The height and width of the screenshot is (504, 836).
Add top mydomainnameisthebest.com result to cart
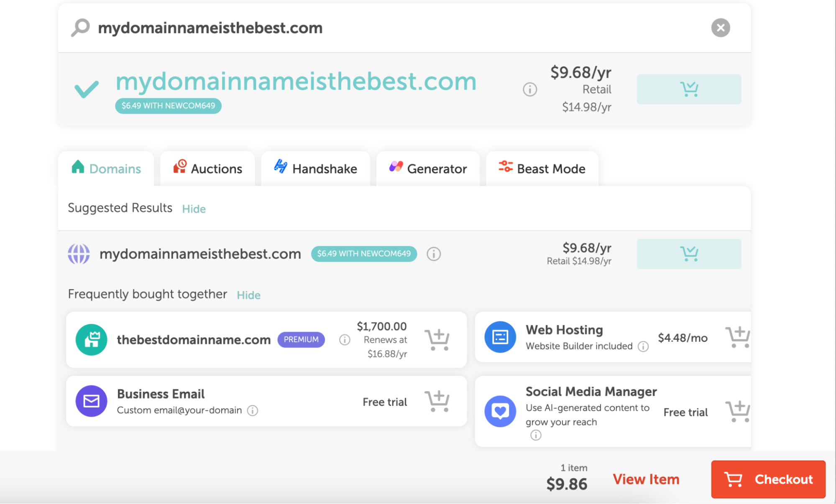click(689, 89)
